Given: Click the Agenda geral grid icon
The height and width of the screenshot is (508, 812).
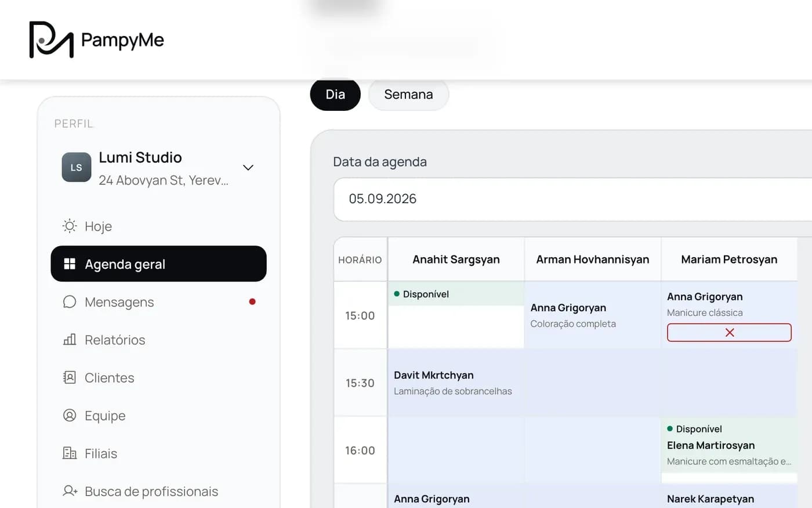Looking at the screenshot, I should 70,264.
